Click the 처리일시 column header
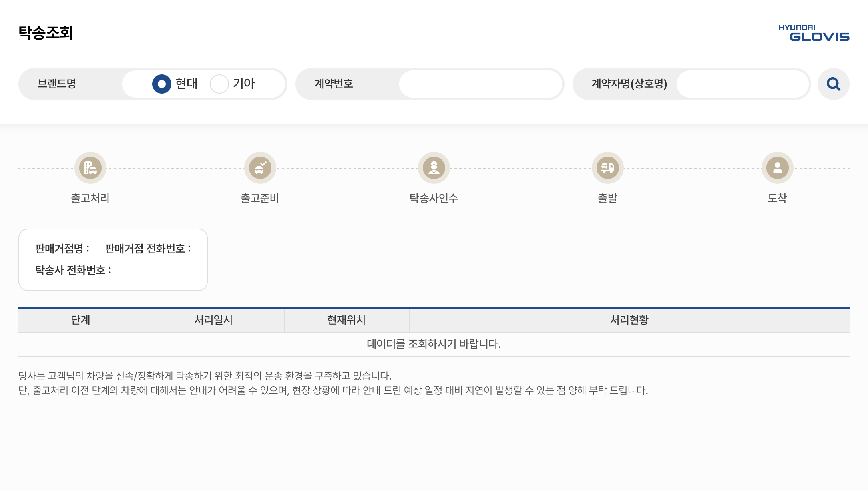This screenshot has height=490, width=868. (x=213, y=320)
